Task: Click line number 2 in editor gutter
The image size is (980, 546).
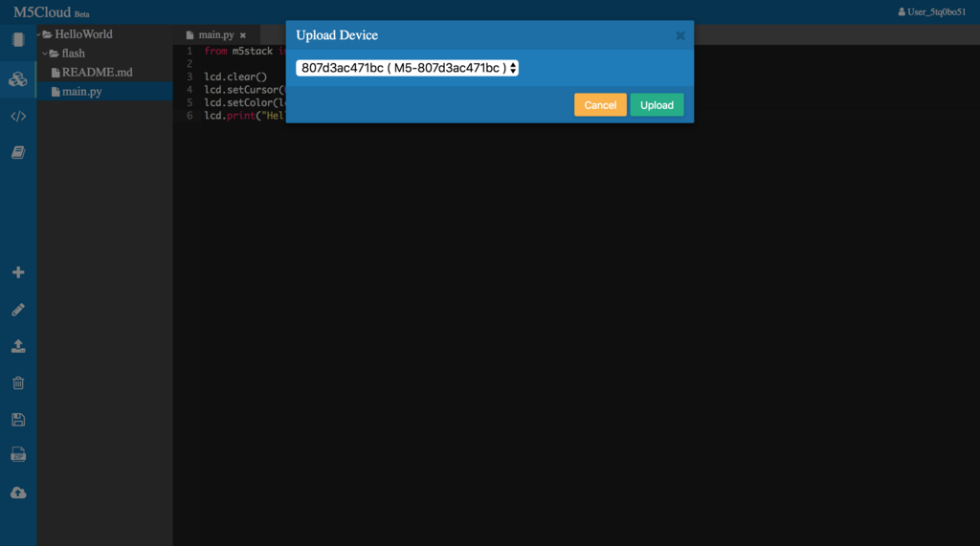Action: point(189,64)
